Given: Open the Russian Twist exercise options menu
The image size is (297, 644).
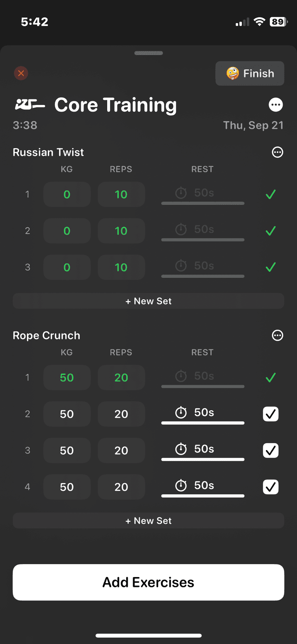Looking at the screenshot, I should [x=277, y=152].
